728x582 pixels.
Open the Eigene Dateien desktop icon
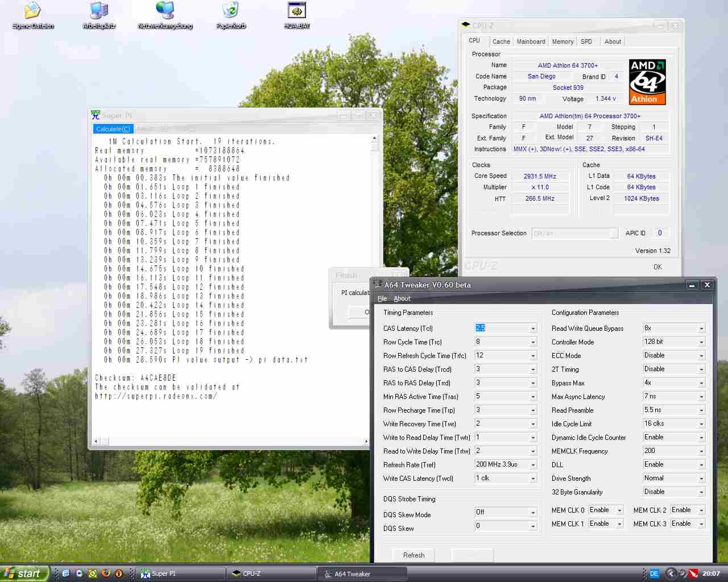(x=33, y=15)
